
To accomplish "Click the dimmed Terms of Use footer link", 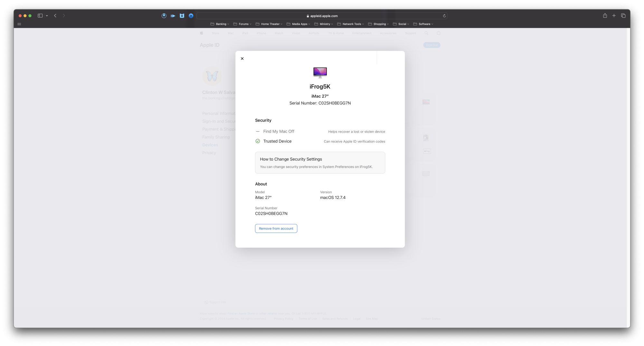I will point(308,319).
